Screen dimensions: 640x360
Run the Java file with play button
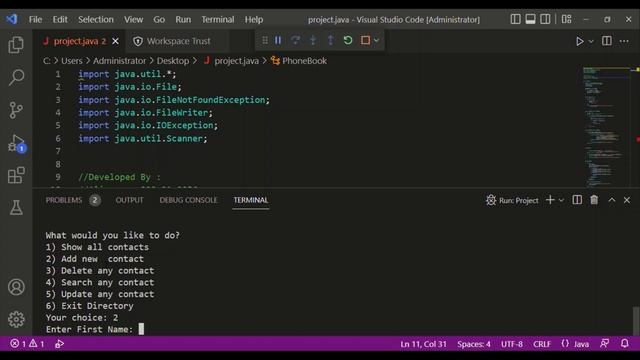pos(579,41)
